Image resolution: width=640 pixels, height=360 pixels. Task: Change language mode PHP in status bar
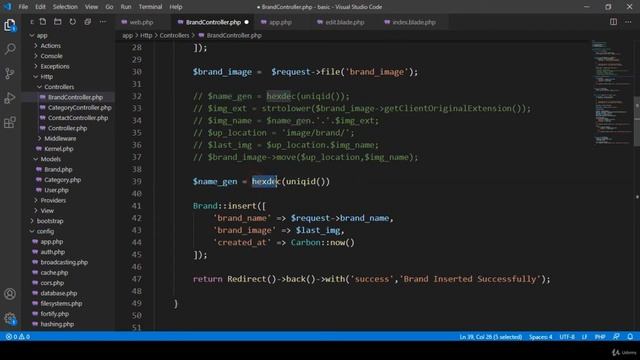(600, 337)
